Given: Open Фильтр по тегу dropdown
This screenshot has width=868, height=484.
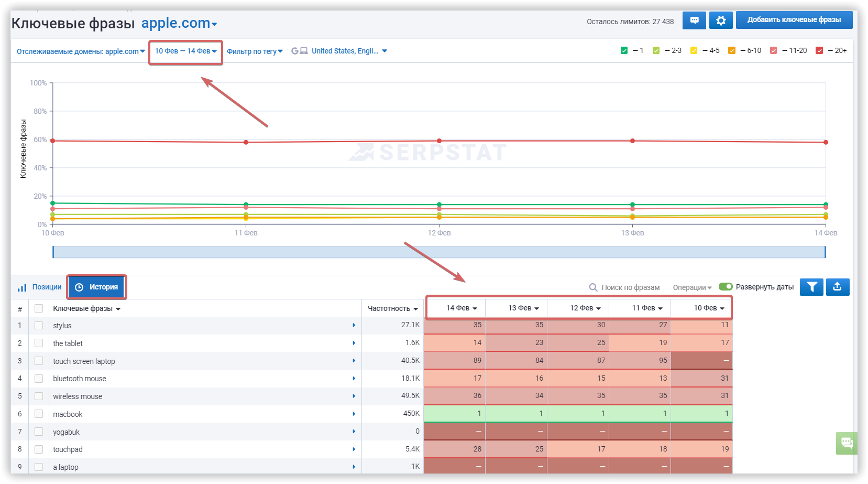Looking at the screenshot, I should coord(255,51).
